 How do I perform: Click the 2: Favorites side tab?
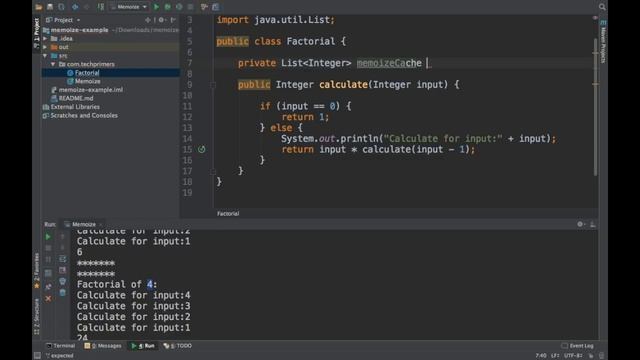click(x=36, y=270)
